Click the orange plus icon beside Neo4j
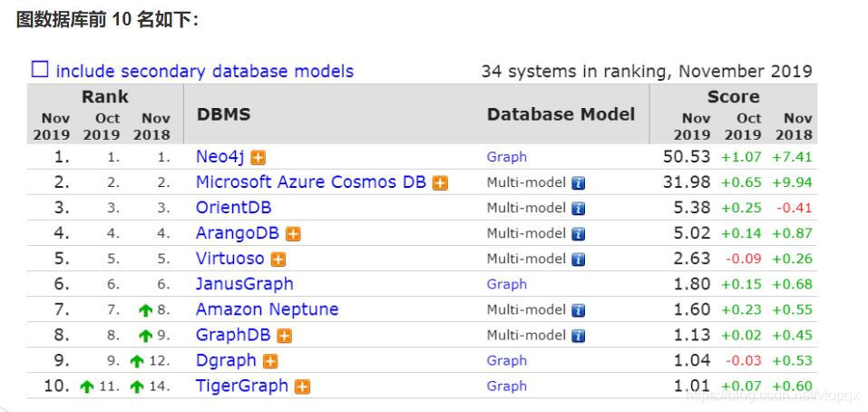The height and width of the screenshot is (412, 868). (258, 158)
